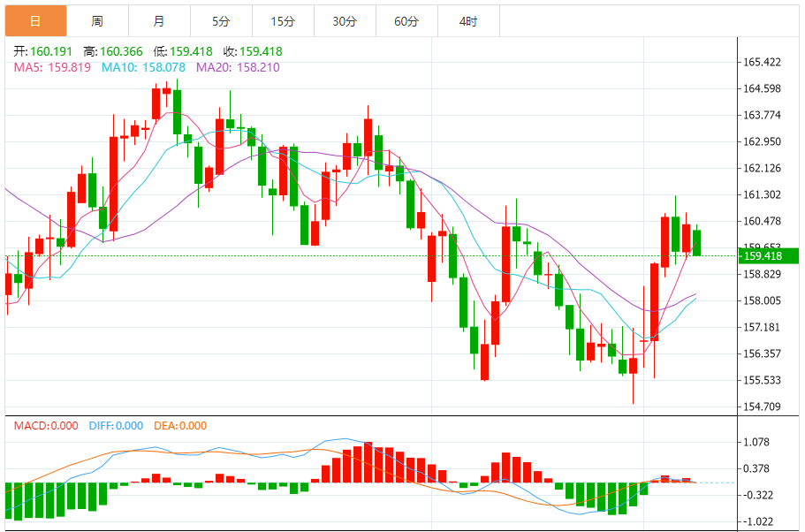Click the 154.709 price axis label
Viewport: 805px width, 532px height.
click(x=763, y=407)
